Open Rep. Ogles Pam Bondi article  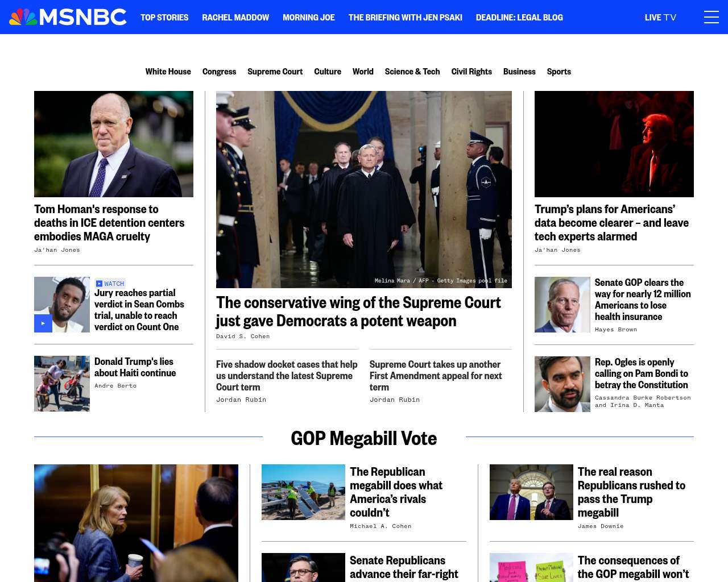coord(642,373)
